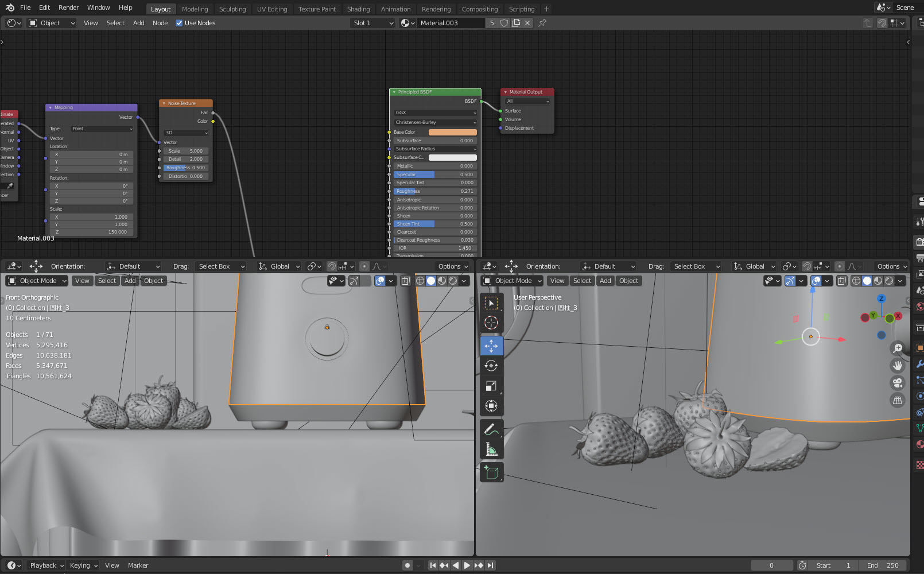Click Base Color swatch in Principled BSDF
The height and width of the screenshot is (574, 924).
(x=453, y=132)
